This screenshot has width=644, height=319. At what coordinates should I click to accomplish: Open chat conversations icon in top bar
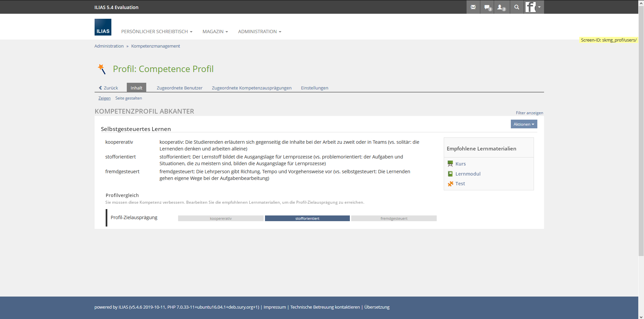click(x=487, y=7)
